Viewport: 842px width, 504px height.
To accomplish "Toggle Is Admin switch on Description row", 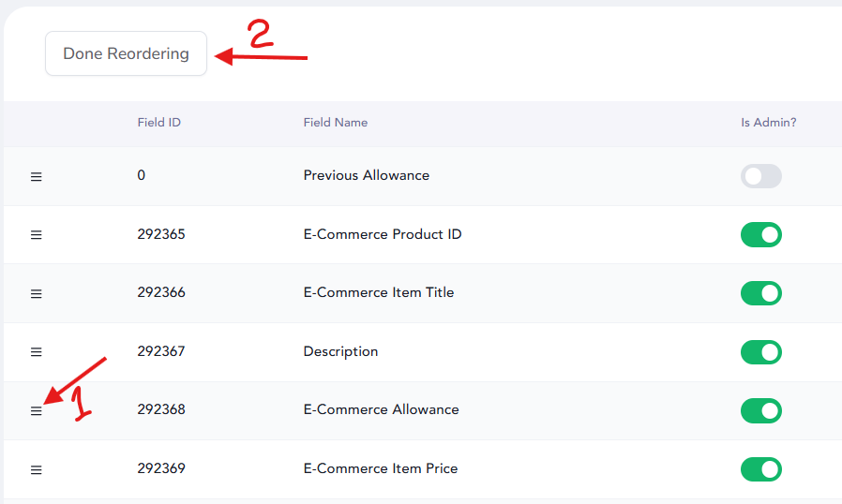I will tap(761, 352).
